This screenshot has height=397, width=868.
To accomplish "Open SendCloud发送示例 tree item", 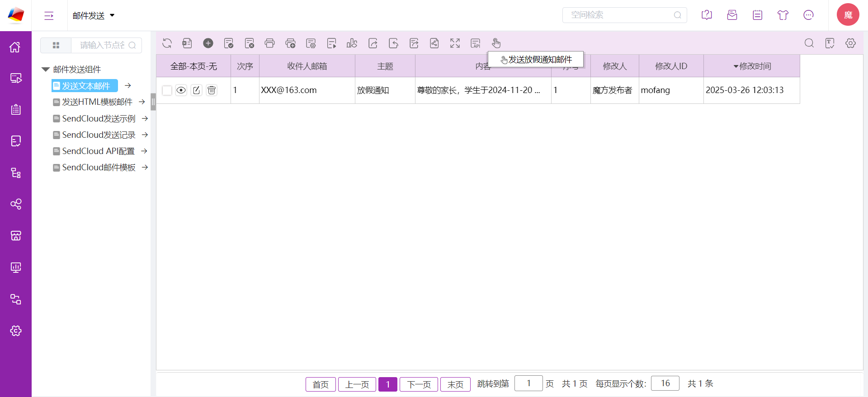I will 94,118.
